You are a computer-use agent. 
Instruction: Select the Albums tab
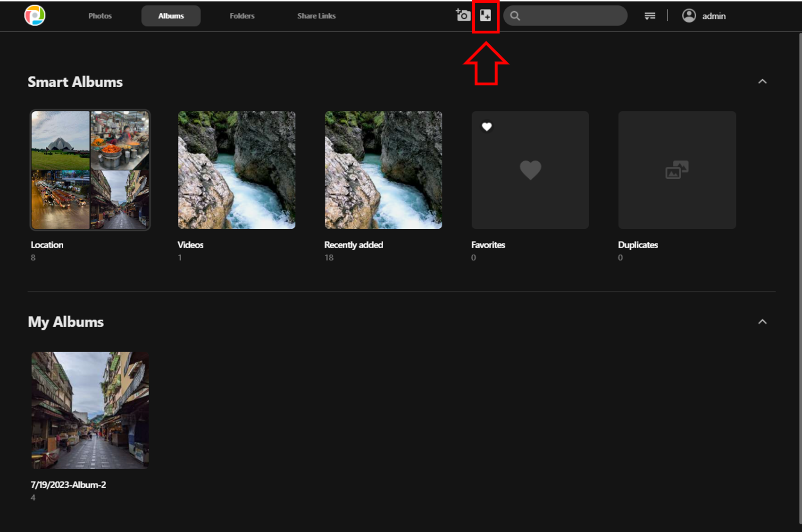click(171, 16)
